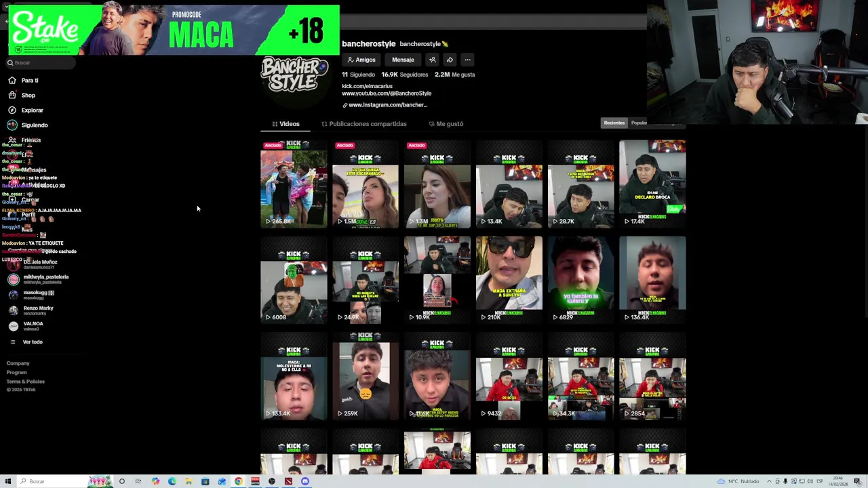Switch to Publicaciones compartidas tab
This screenshot has height=488, width=868.
tap(364, 124)
